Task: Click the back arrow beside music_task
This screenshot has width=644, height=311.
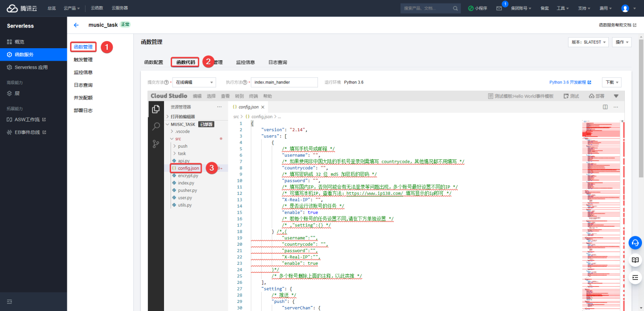Action: (x=76, y=25)
